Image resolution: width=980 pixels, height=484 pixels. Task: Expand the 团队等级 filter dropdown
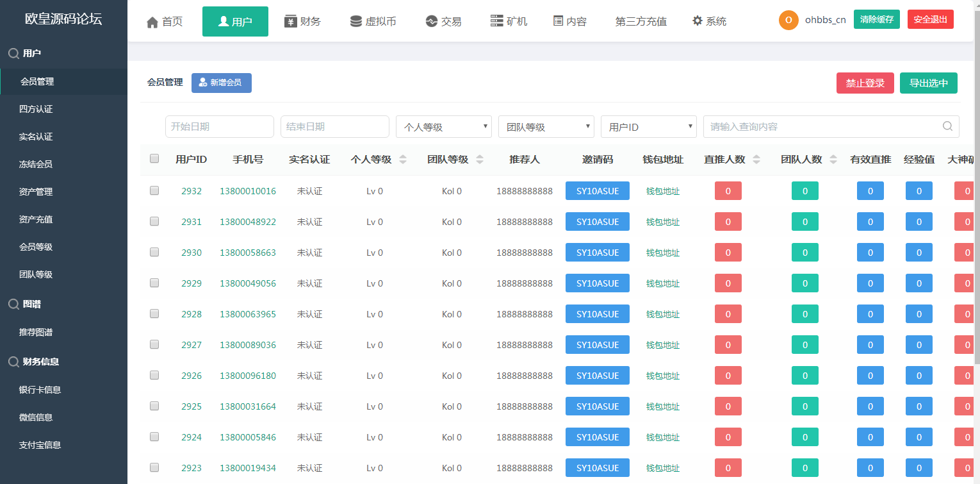[546, 127]
